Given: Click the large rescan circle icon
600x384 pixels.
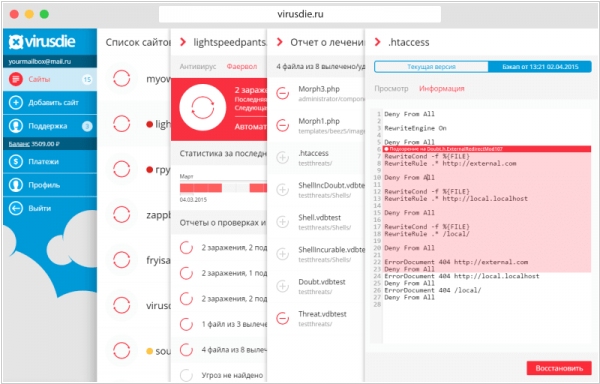Looking at the screenshot, I should tap(202, 107).
